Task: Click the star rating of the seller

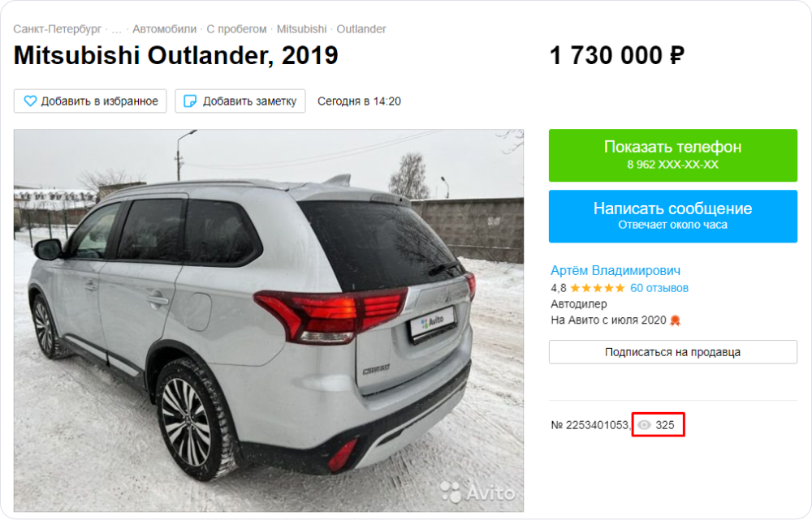Action: tap(597, 288)
